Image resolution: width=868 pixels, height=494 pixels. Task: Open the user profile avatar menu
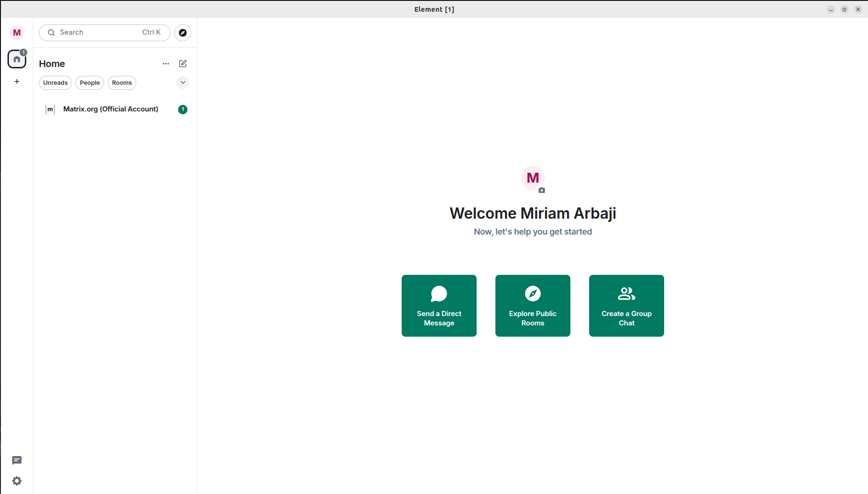pos(17,33)
